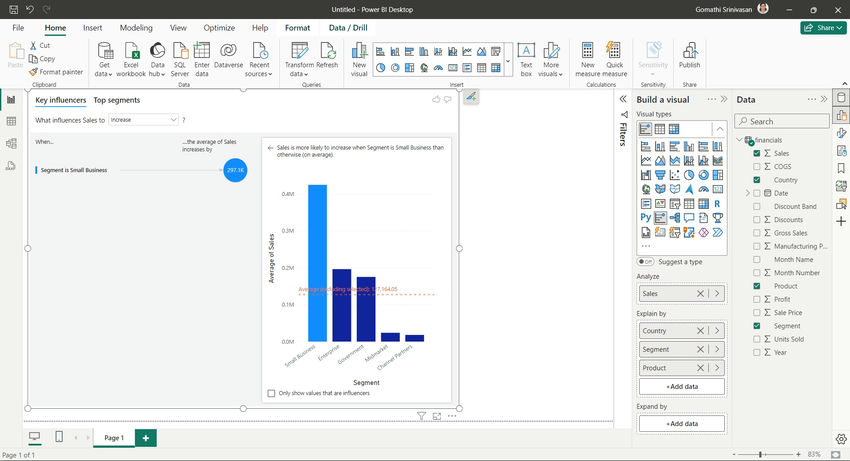This screenshot has width=850, height=461.
Task: Toggle the 'Suggest a type' switch
Action: click(645, 261)
